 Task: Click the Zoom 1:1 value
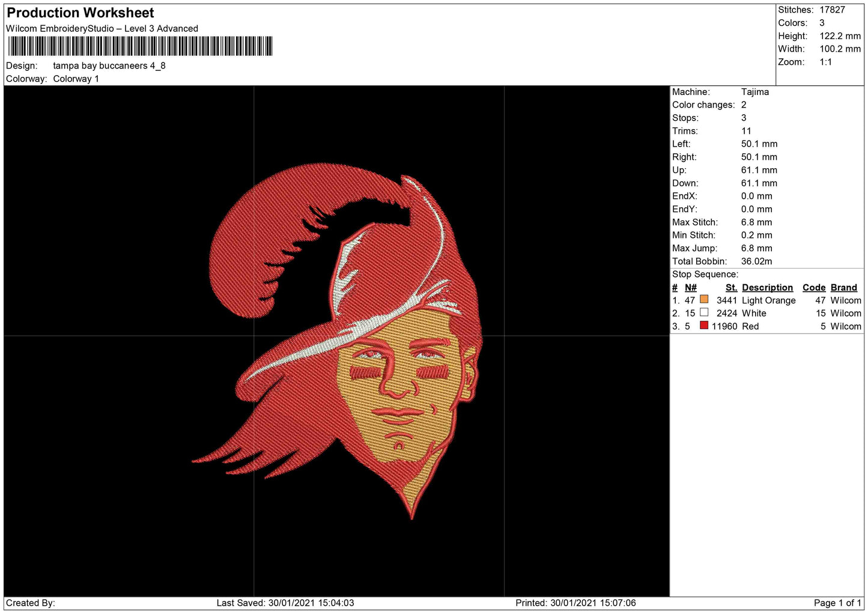click(825, 62)
